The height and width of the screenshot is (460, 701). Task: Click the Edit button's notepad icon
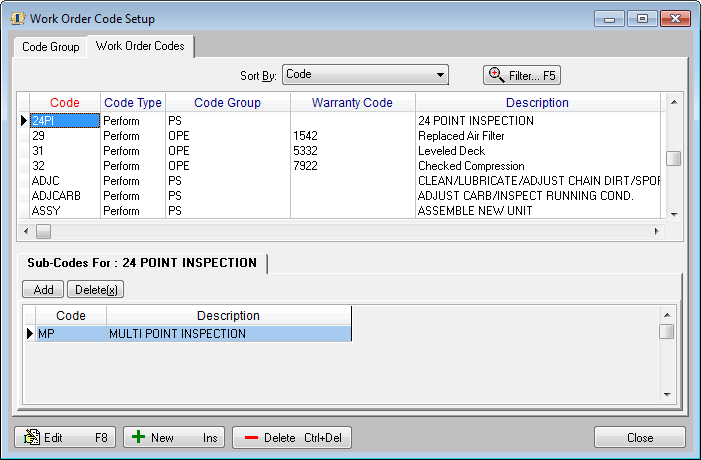point(32,437)
